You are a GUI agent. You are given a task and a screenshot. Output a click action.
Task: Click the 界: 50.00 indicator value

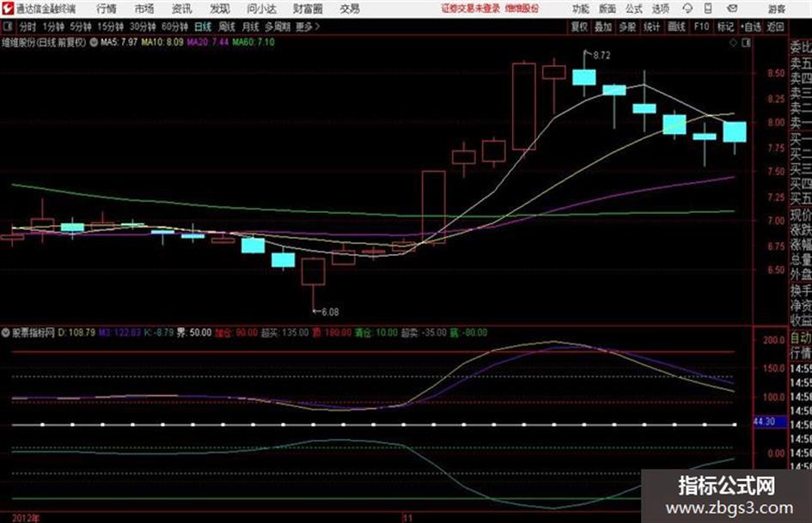(194, 332)
